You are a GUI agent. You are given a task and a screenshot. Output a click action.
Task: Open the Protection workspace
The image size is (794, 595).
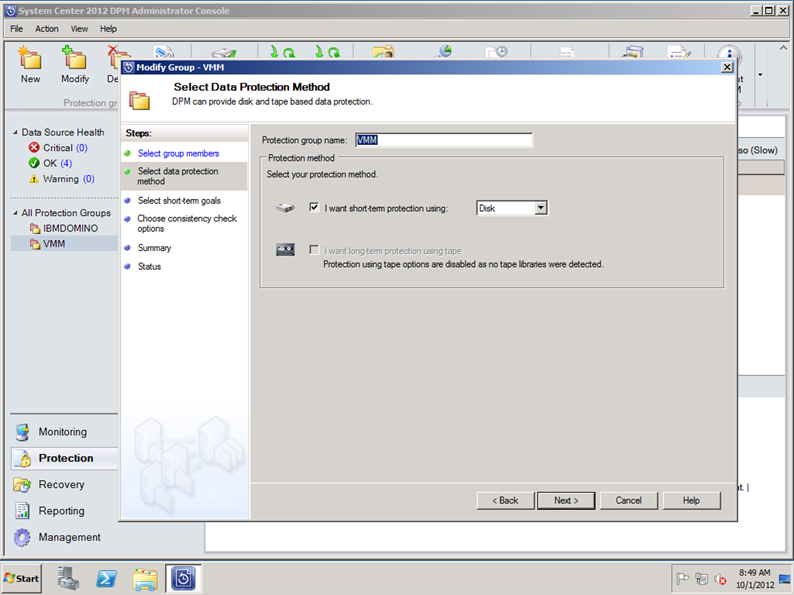[x=65, y=458]
